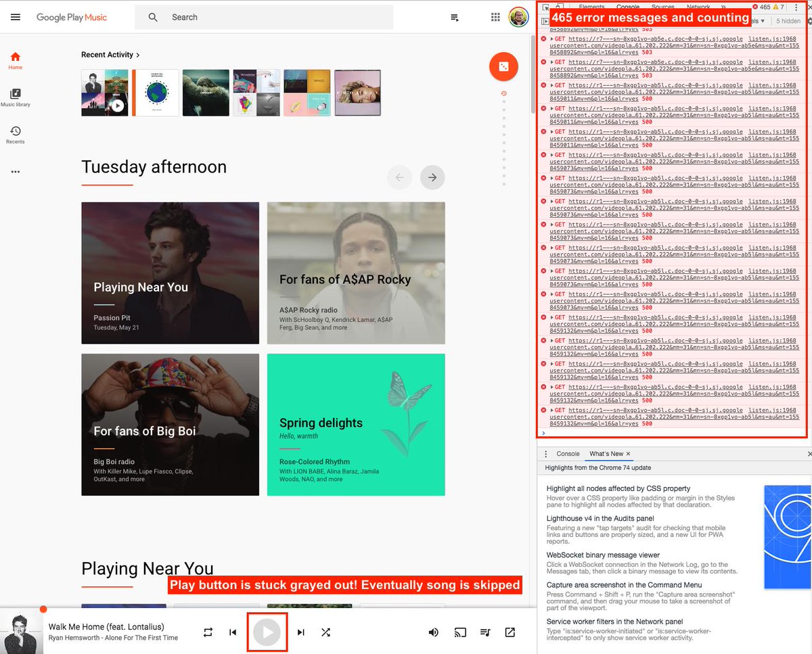Click the active orange page indicator dot
Image resolution: width=812 pixels, height=654 pixels.
coord(503,93)
